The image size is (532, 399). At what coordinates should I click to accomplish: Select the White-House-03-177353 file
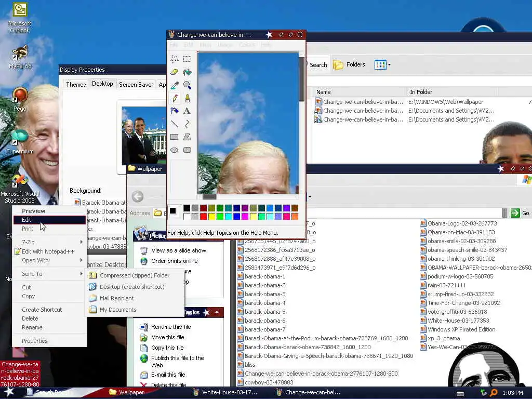click(x=454, y=321)
